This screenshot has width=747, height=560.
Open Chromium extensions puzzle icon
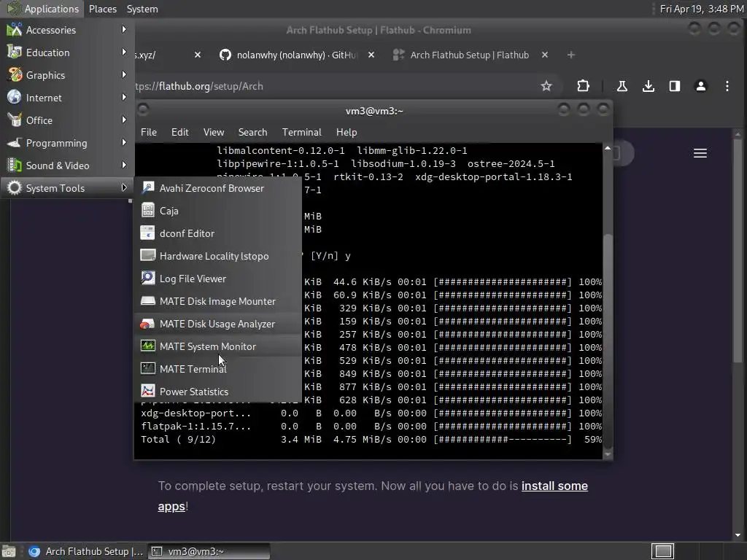583,86
